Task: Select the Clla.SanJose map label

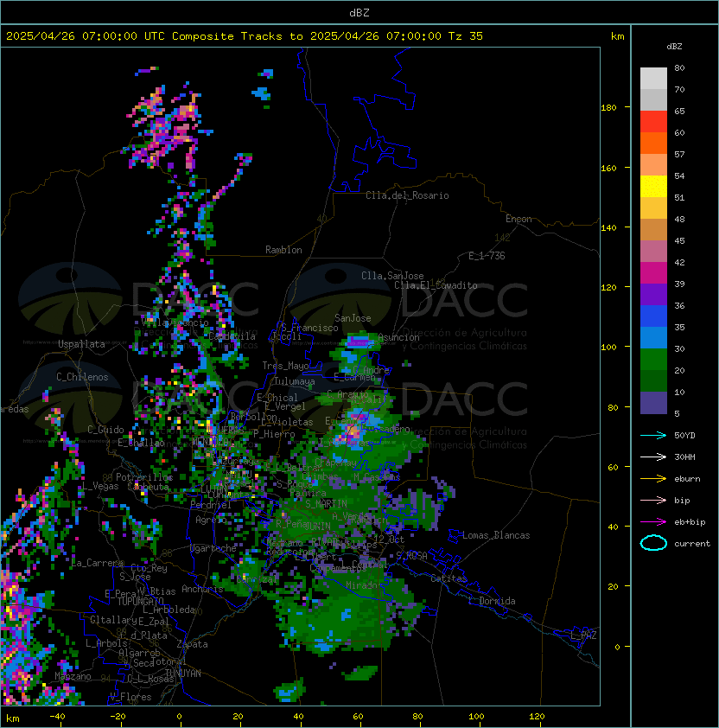Action: coord(392,276)
